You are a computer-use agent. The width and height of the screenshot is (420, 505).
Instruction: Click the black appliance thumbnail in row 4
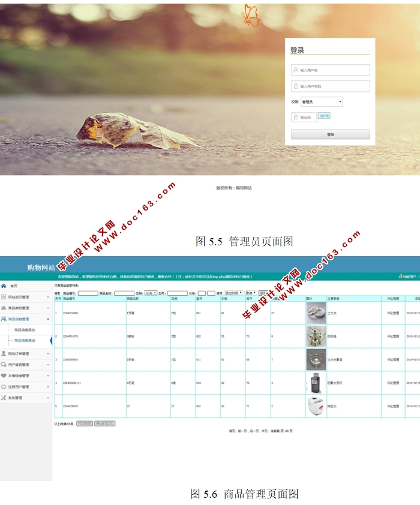pyautogui.click(x=316, y=383)
